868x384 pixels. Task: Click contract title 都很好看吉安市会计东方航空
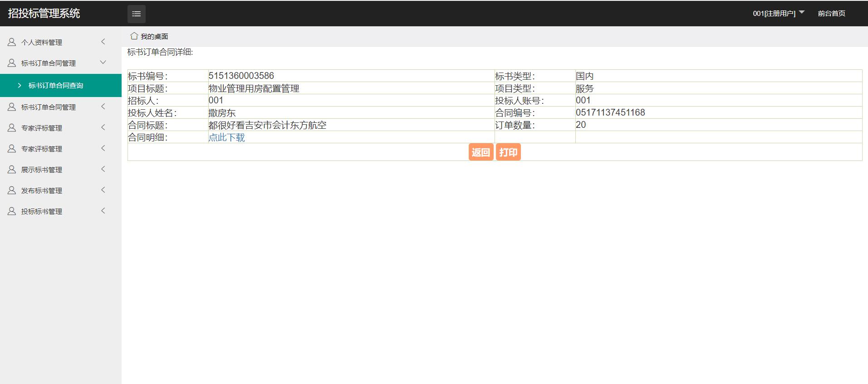tap(267, 125)
